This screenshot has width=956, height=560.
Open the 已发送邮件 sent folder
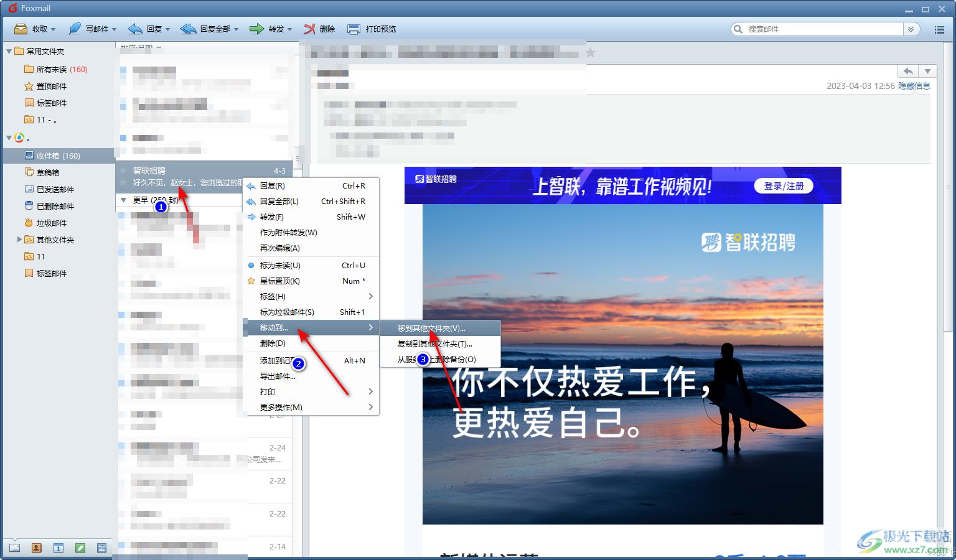tap(49, 189)
